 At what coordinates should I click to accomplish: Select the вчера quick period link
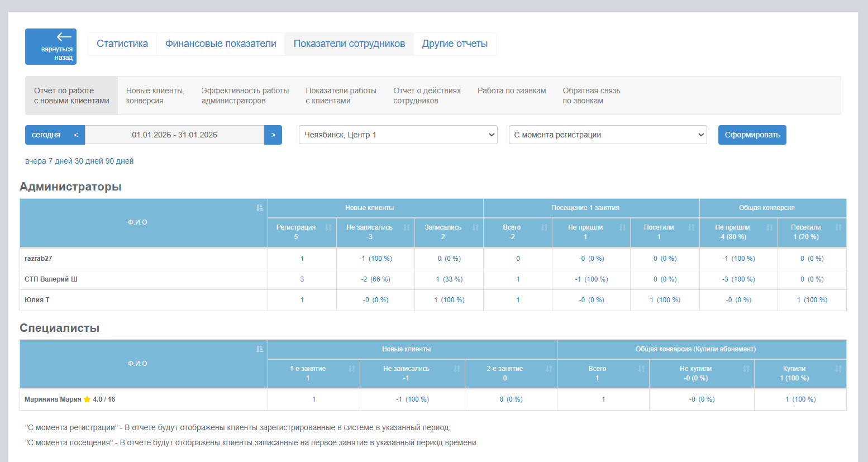coord(35,161)
